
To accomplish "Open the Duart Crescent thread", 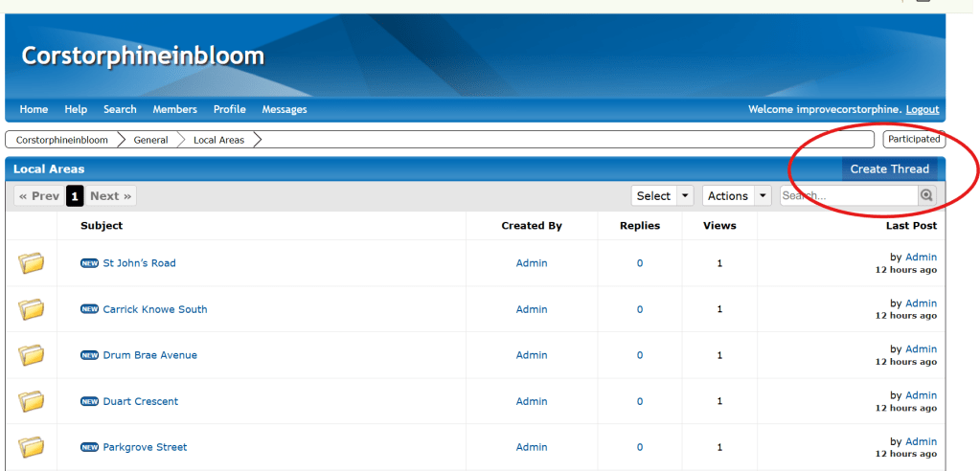I will click(x=141, y=402).
